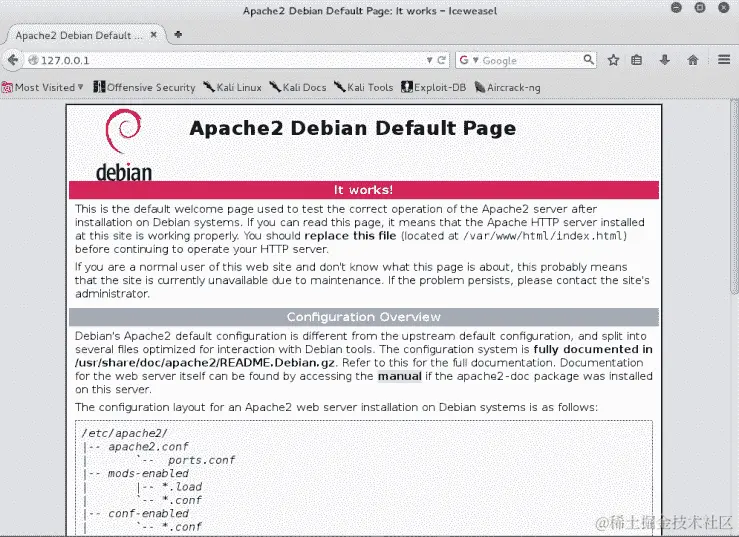Open the Kali Tools bookmark

tap(363, 87)
